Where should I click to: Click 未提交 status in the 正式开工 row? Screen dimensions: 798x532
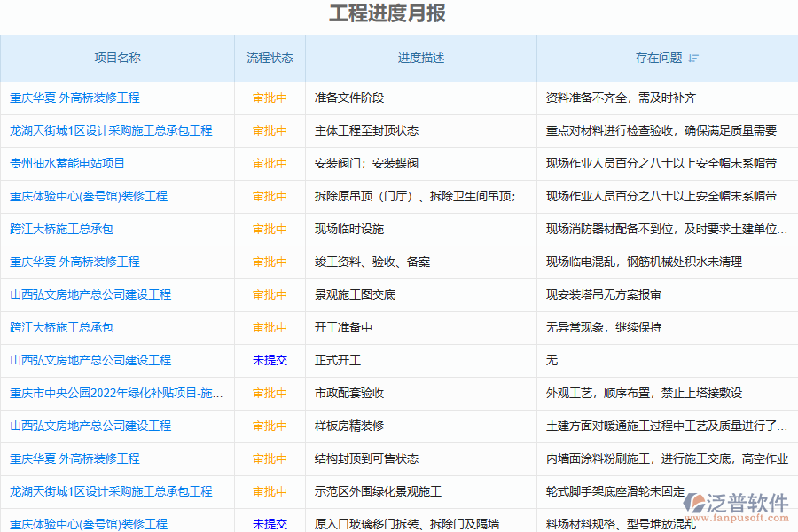(270, 360)
